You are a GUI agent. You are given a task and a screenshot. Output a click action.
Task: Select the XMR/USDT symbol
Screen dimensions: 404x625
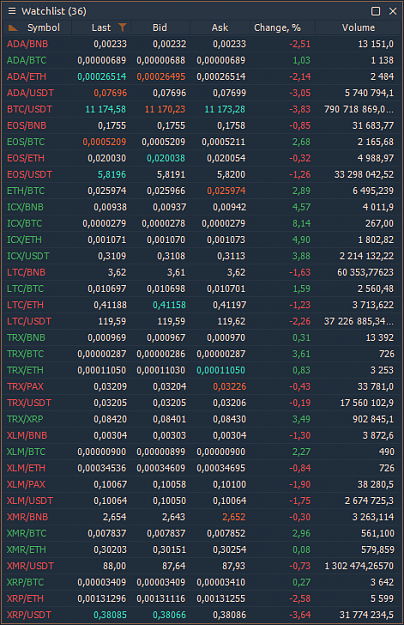click(30, 566)
